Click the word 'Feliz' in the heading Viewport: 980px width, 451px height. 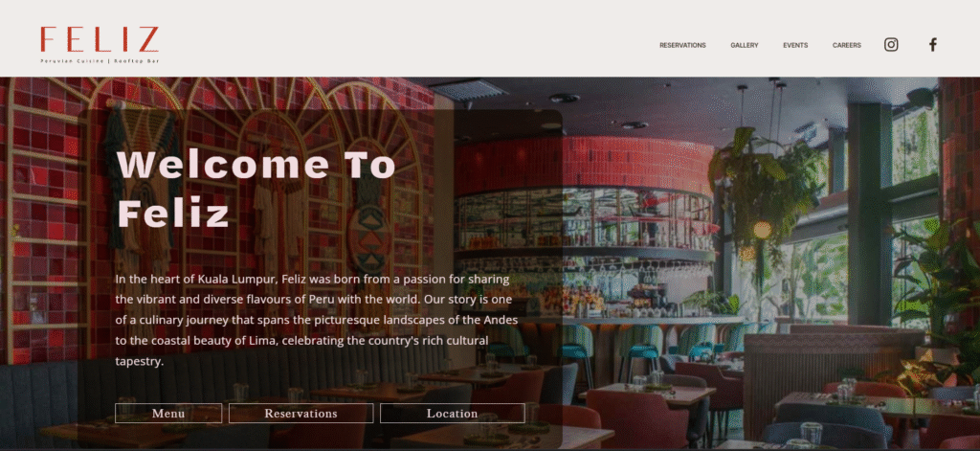173,214
